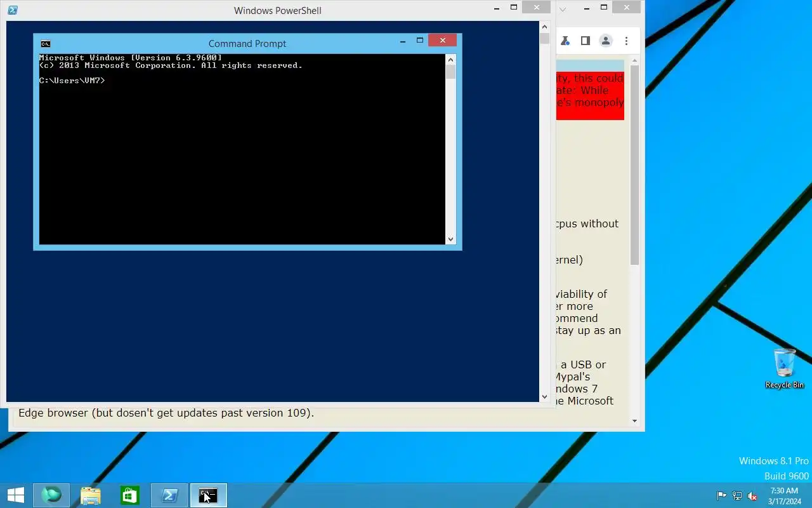Viewport: 812px width, 508px height.
Task: Click the PowerShell title bar icon
Action: click(x=13, y=10)
